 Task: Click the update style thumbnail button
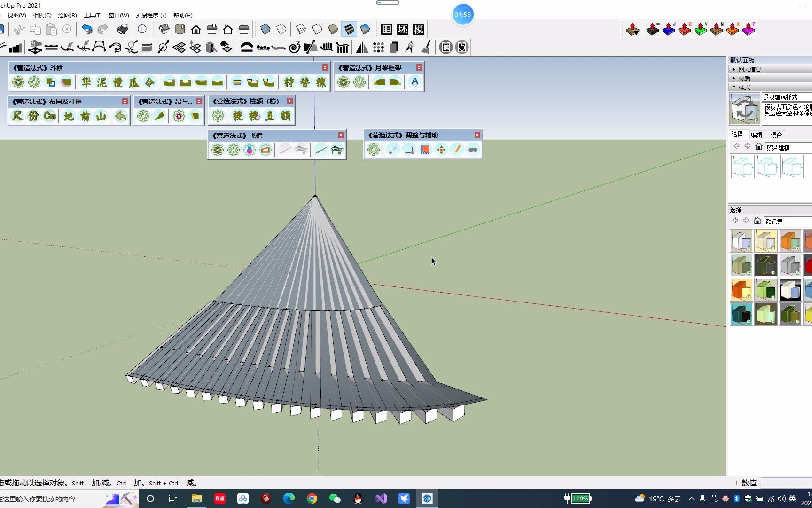[x=744, y=109]
